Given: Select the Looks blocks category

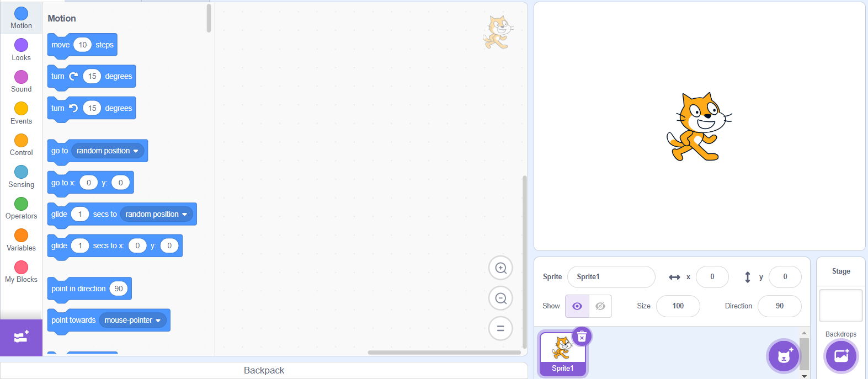Looking at the screenshot, I should click(x=21, y=50).
